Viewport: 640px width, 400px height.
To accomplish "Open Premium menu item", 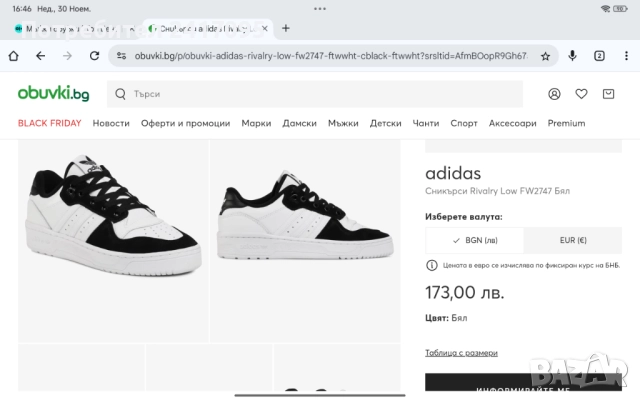I will pyautogui.click(x=566, y=123).
